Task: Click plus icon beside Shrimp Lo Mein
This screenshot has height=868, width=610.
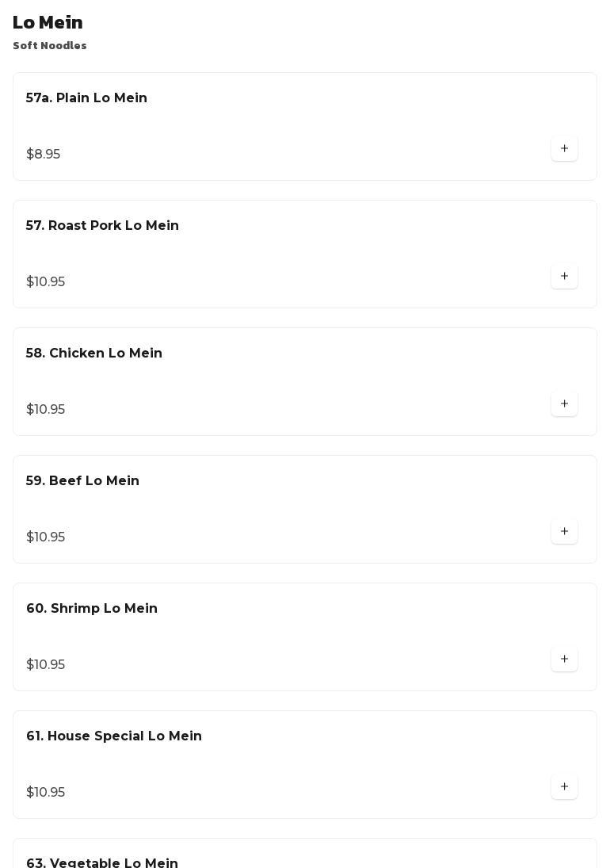Action: [x=564, y=659]
